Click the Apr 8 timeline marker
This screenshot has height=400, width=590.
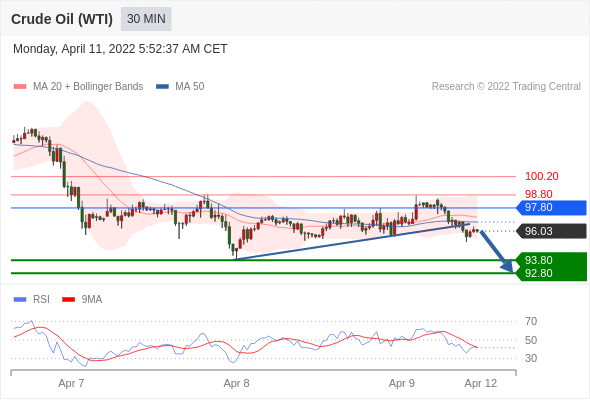point(236,383)
